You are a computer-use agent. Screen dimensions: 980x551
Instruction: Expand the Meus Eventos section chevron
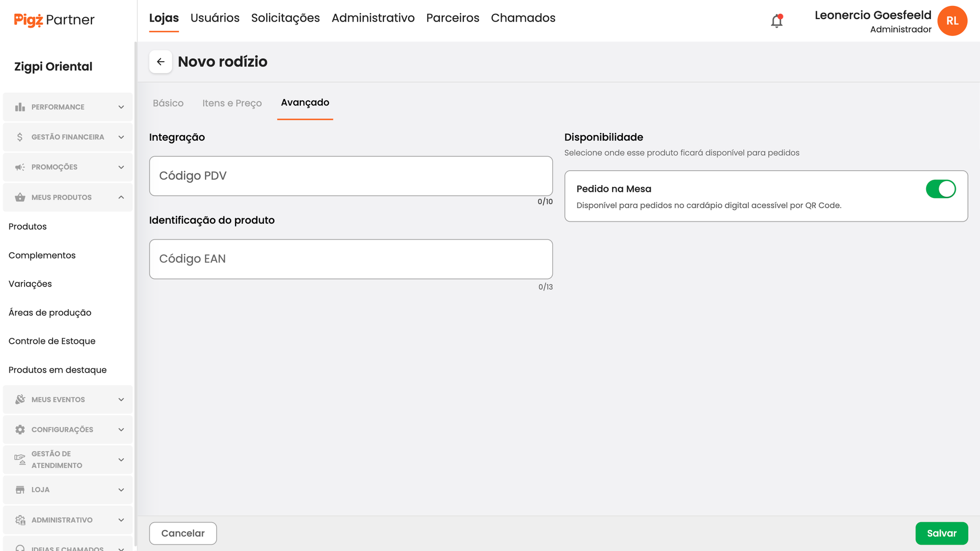(121, 400)
